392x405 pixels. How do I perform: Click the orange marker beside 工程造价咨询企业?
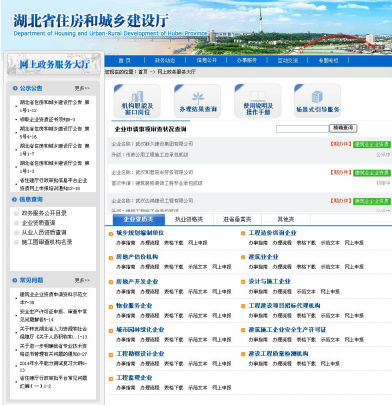243,234
